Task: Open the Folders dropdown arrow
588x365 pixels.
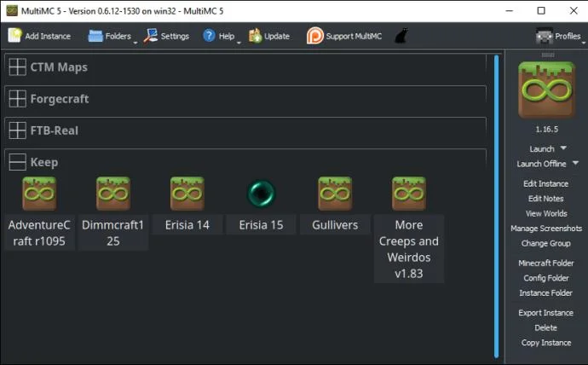Action: tap(135, 43)
